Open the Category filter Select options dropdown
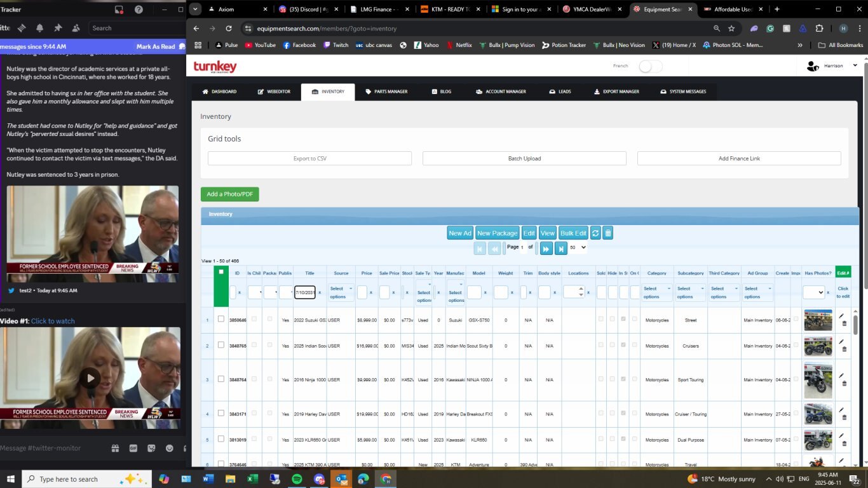 [x=656, y=292]
